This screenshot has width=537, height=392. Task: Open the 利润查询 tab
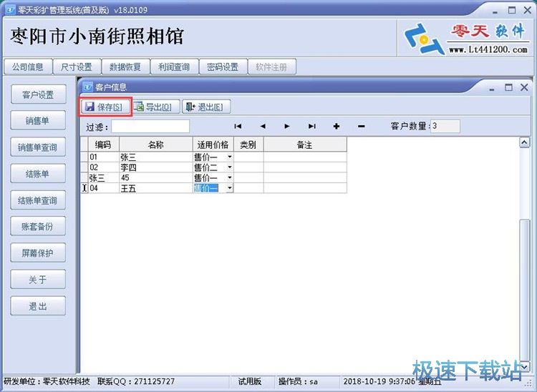coord(174,67)
